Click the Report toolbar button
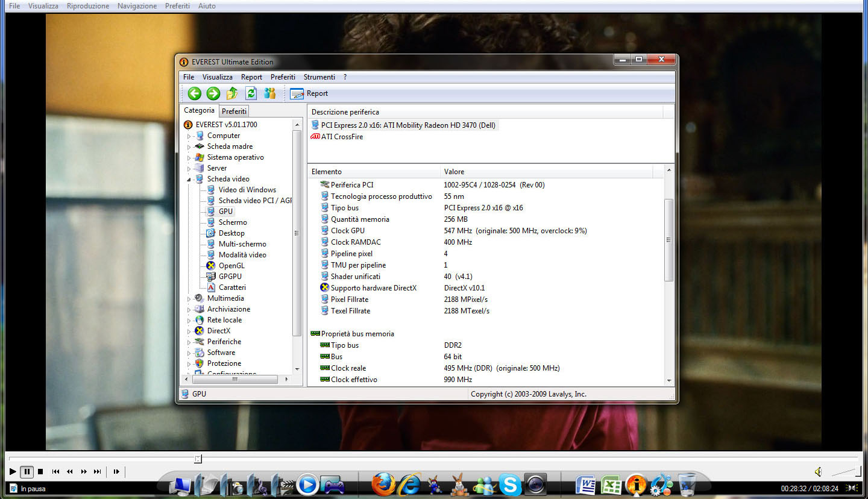The width and height of the screenshot is (868, 499). click(309, 93)
